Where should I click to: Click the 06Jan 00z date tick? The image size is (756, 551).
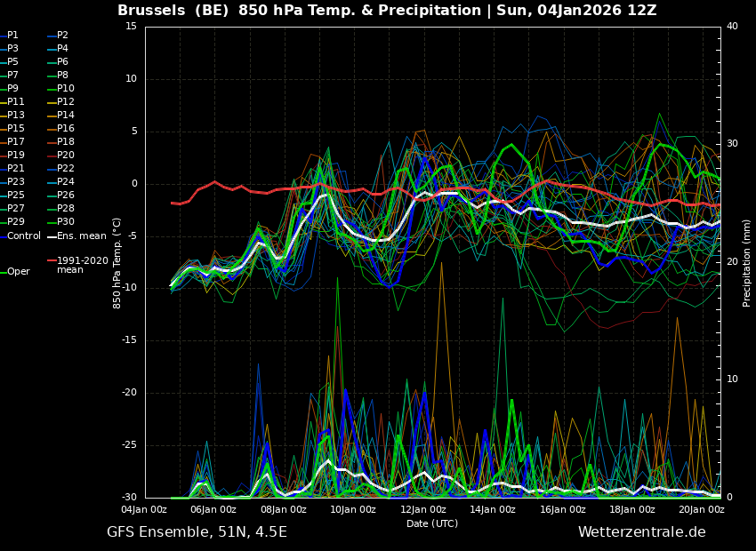point(213,509)
